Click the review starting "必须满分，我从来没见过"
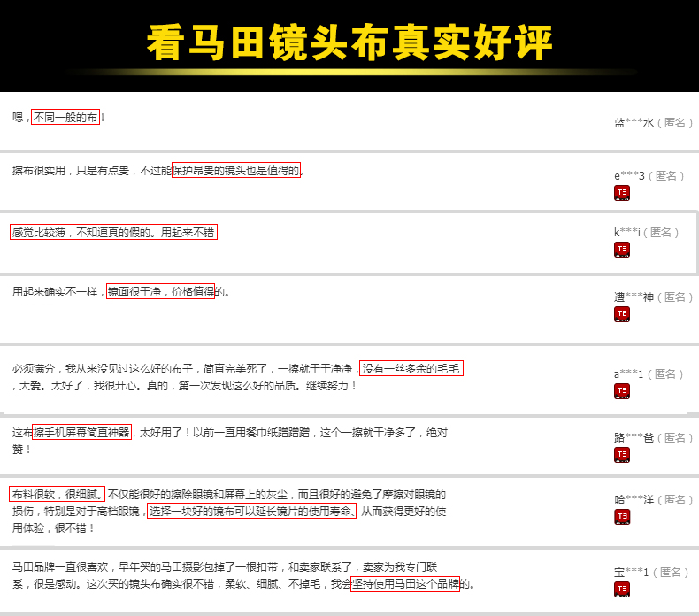The image size is (699, 616). tap(237, 377)
